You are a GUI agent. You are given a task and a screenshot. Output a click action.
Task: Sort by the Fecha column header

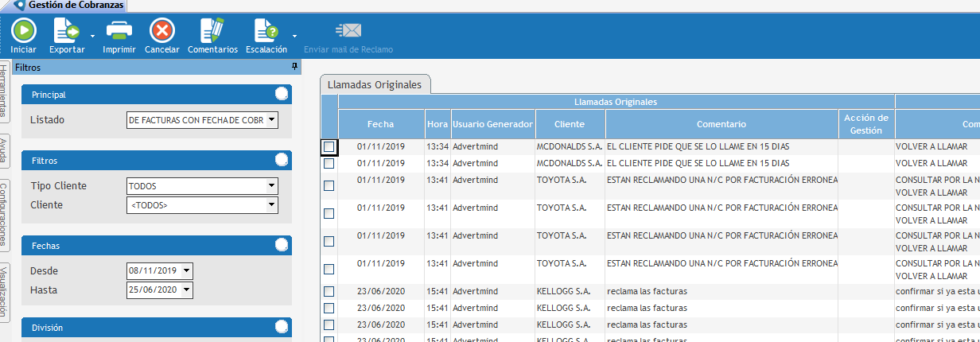pos(380,124)
